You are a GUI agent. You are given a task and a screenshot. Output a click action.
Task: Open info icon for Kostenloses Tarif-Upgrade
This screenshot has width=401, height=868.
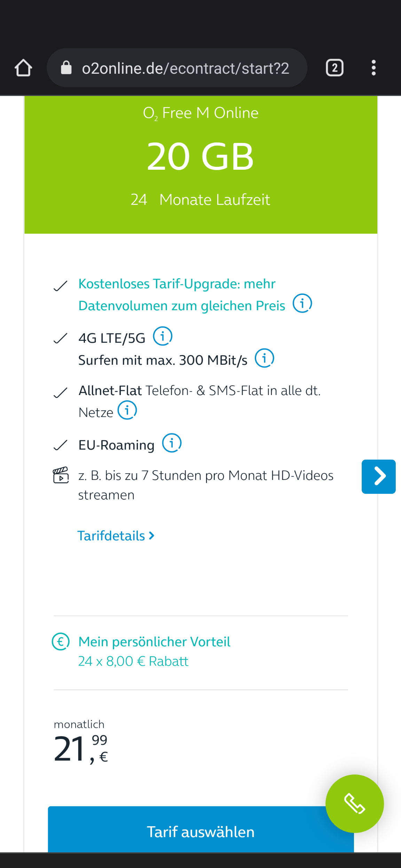point(302,303)
